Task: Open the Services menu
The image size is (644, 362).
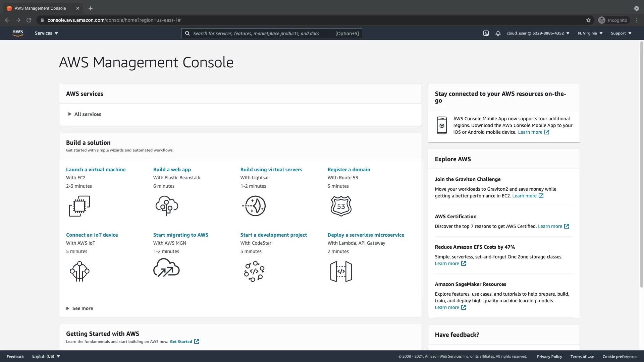Action: [x=46, y=33]
